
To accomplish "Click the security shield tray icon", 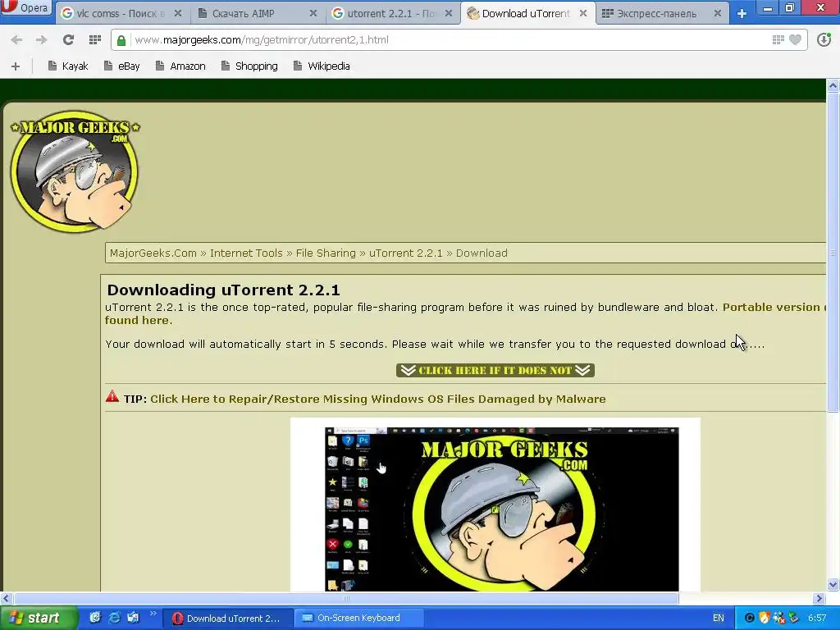I will pos(765,619).
